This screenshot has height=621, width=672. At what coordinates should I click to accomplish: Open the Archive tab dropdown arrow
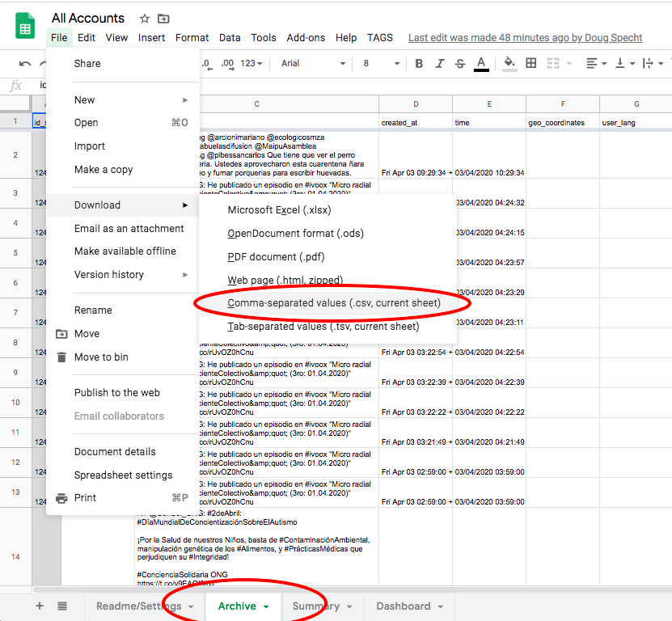[266, 606]
